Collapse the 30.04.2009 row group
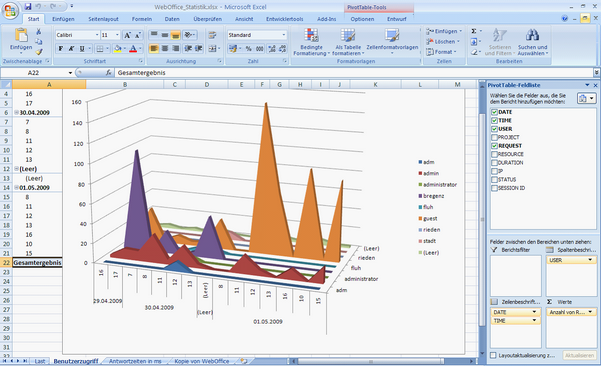The height and width of the screenshot is (366, 601). coord(16,112)
